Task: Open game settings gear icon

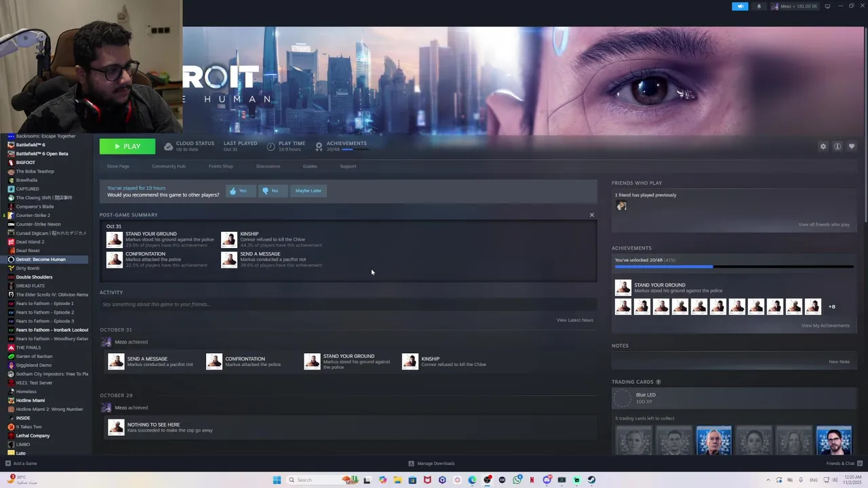Action: (823, 146)
